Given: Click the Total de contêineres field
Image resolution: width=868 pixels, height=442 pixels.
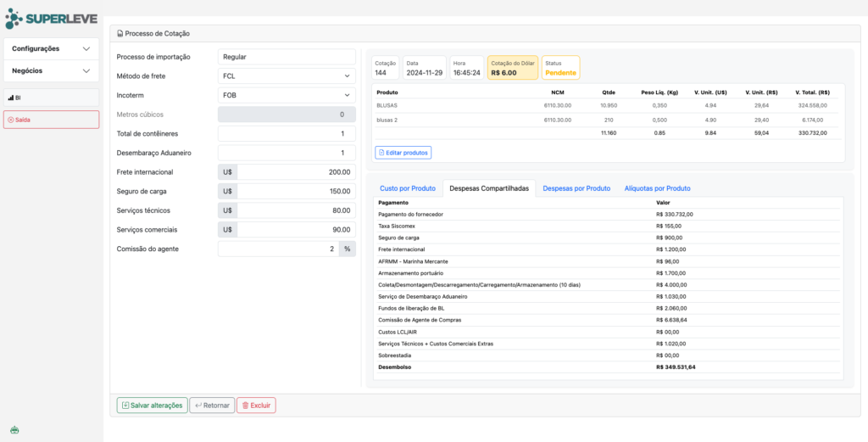Looking at the screenshot, I should click(x=287, y=133).
